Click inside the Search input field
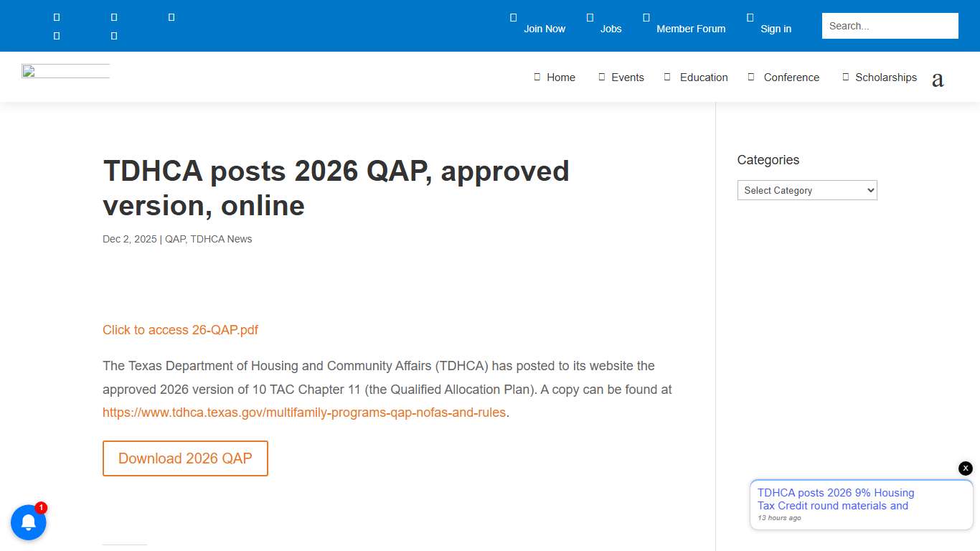This screenshot has height=551, width=980. 890,25
